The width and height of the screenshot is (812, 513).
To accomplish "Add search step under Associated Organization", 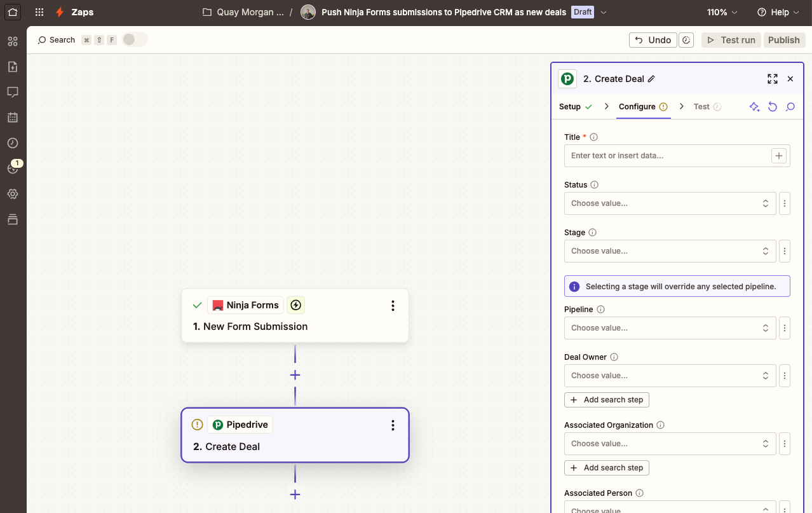I will (607, 468).
